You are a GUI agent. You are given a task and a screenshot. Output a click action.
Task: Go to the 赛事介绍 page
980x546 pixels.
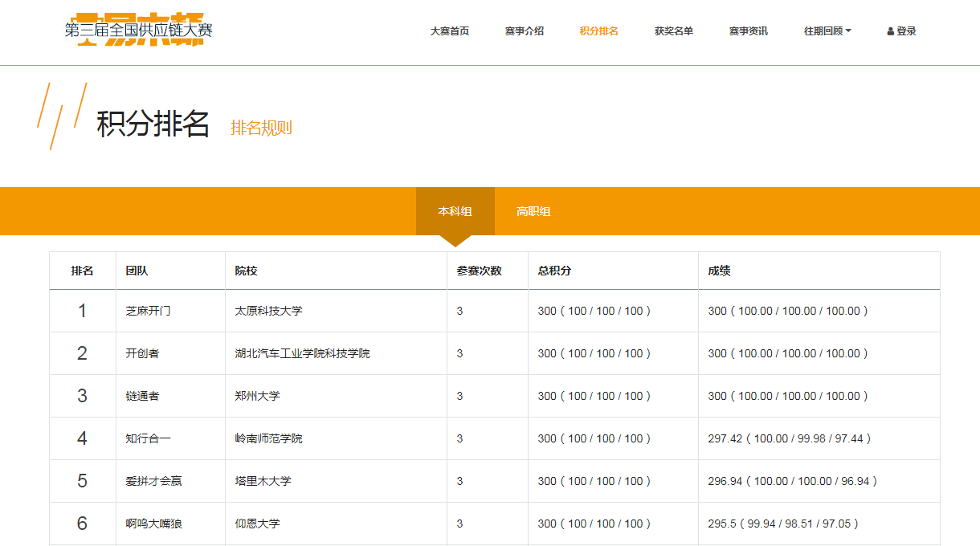(x=524, y=31)
